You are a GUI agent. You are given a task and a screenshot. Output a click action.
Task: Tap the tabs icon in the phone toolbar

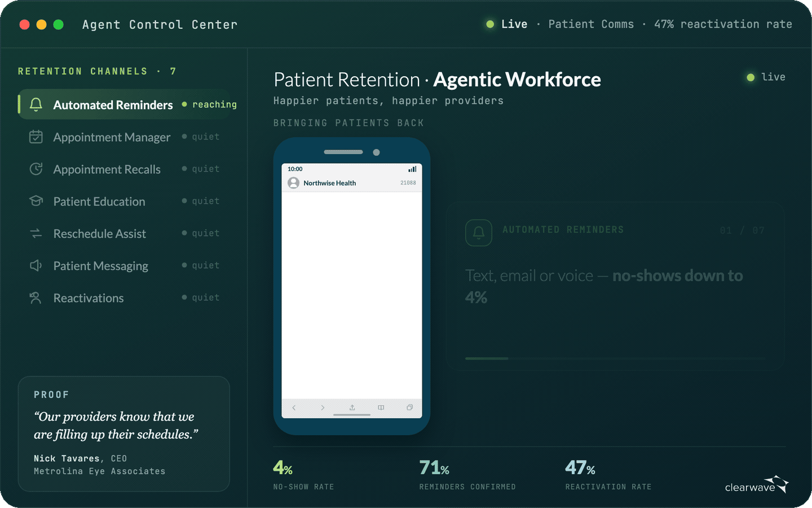pos(410,408)
